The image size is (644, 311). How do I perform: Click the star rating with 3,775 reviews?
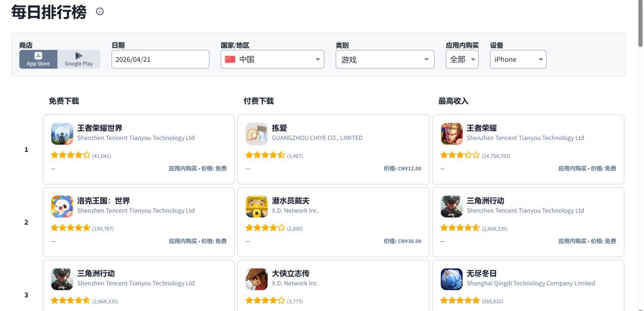click(x=265, y=300)
